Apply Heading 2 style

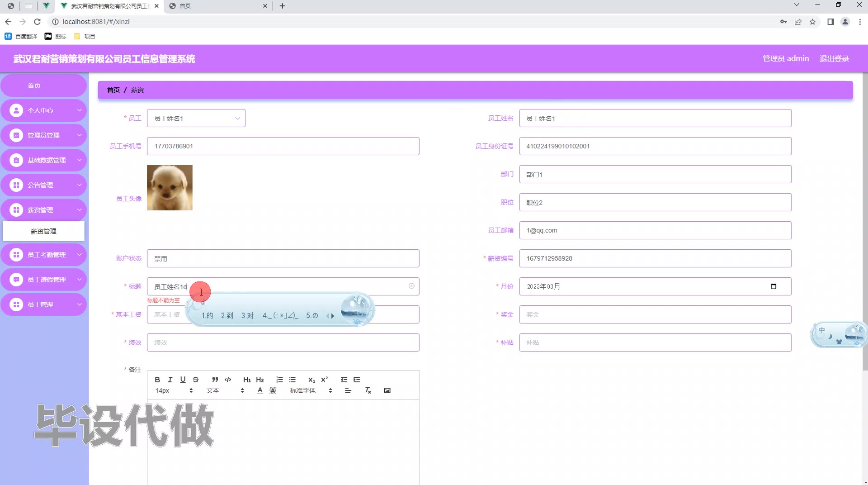pos(260,380)
